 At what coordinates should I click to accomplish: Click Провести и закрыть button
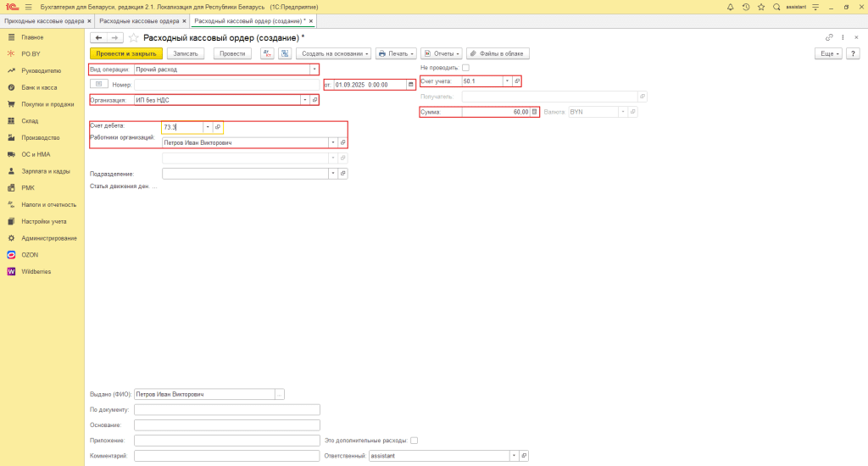(125, 53)
